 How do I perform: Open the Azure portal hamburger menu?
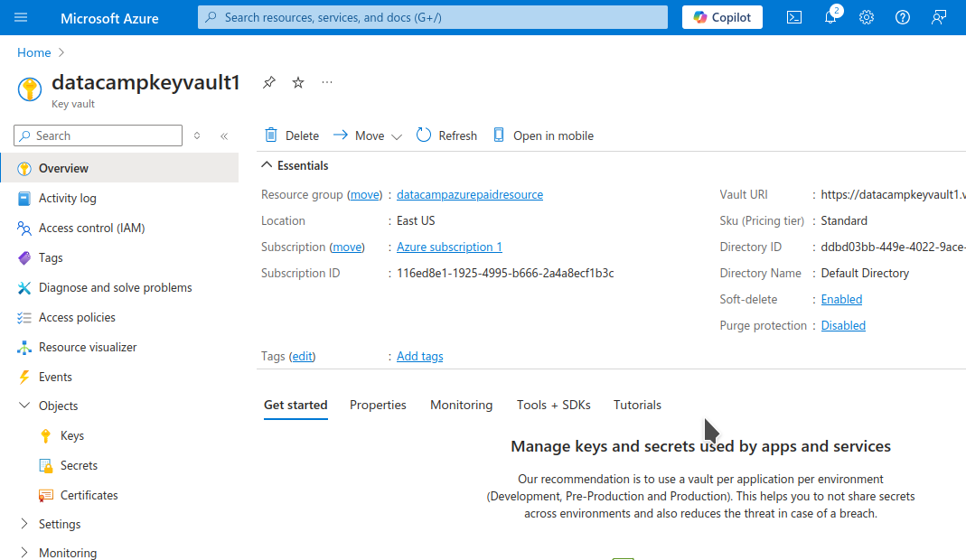21,17
